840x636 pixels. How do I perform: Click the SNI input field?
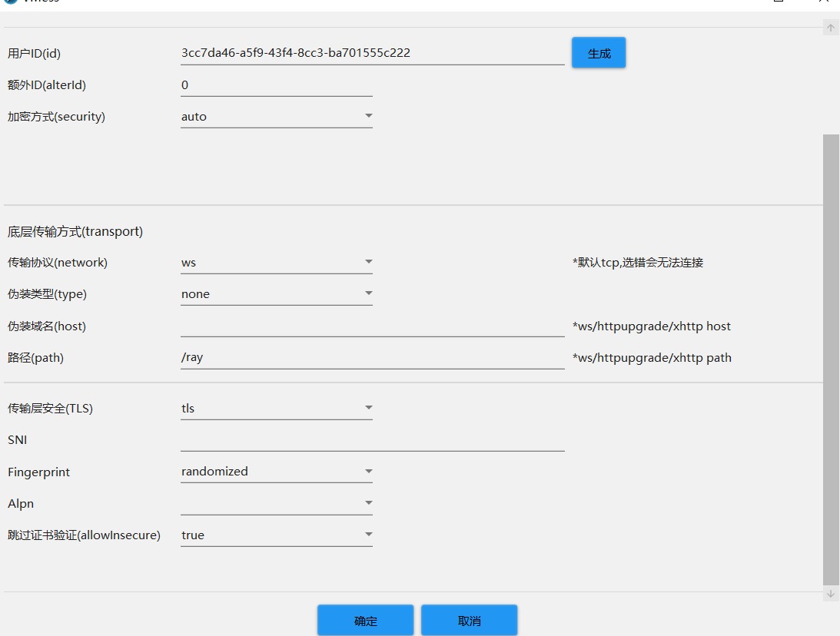(372, 440)
